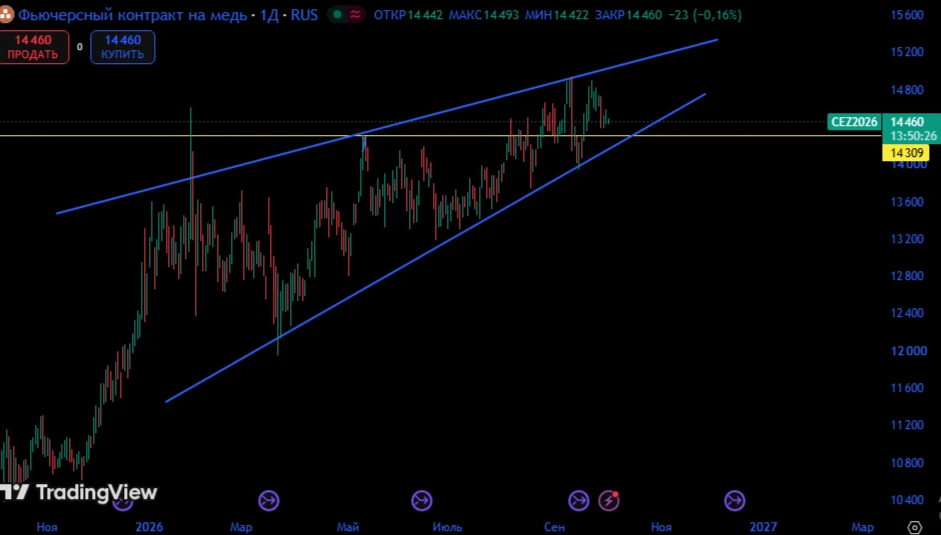Viewport: 941px width, 535px height.
Task: Click the 2027 label on the time axis
Action: point(763,527)
